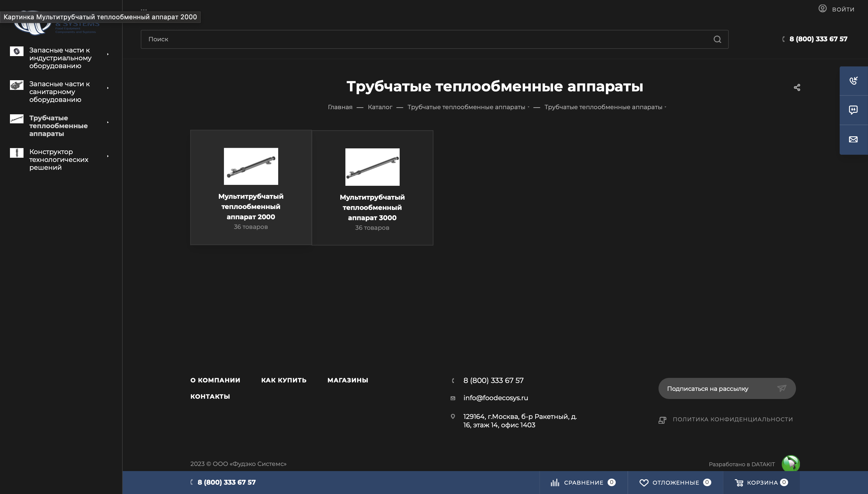Viewport: 868px width, 494px height.
Task: Open the feedback chat icon in the side panel
Action: tap(853, 110)
